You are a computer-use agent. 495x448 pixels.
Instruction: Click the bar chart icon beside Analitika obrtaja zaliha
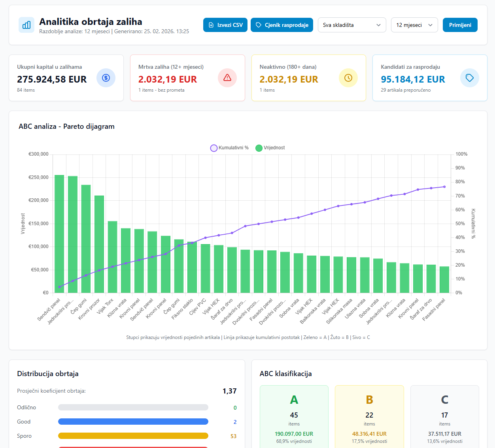click(26, 25)
